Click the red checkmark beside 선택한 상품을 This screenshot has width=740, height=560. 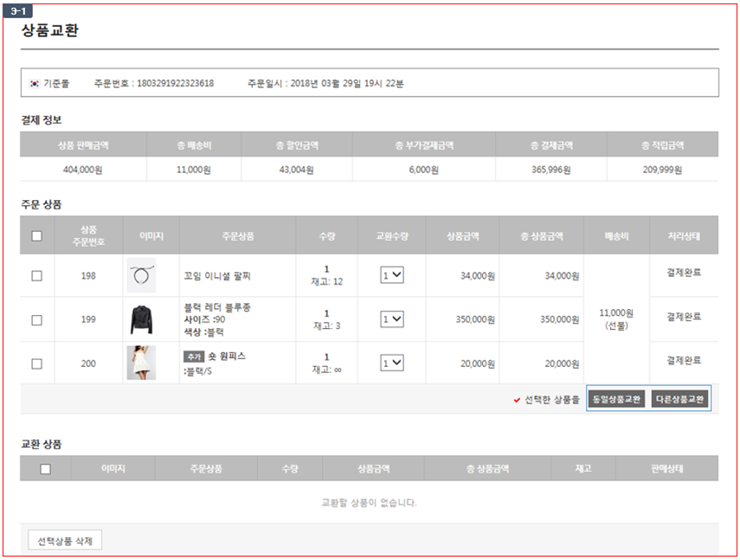tap(517, 400)
